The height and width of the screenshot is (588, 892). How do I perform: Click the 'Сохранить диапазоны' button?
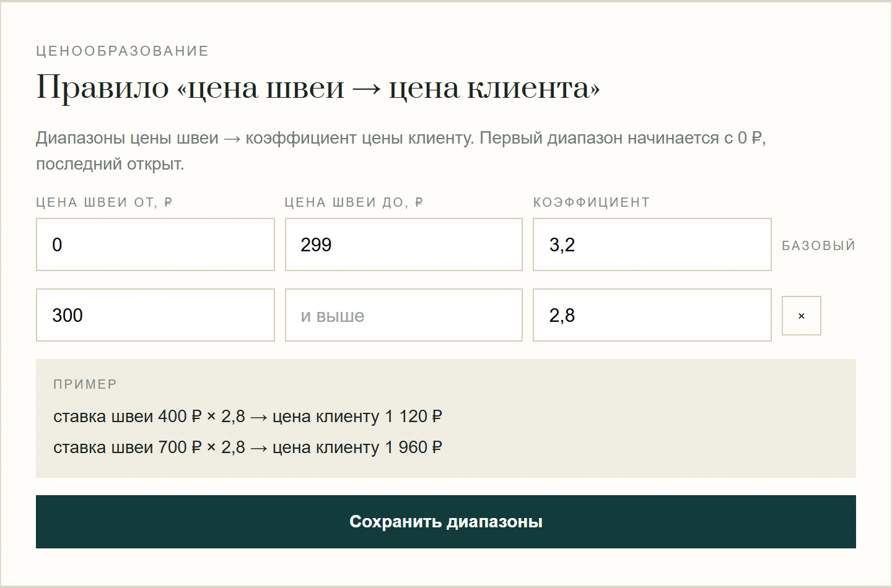pos(446,522)
